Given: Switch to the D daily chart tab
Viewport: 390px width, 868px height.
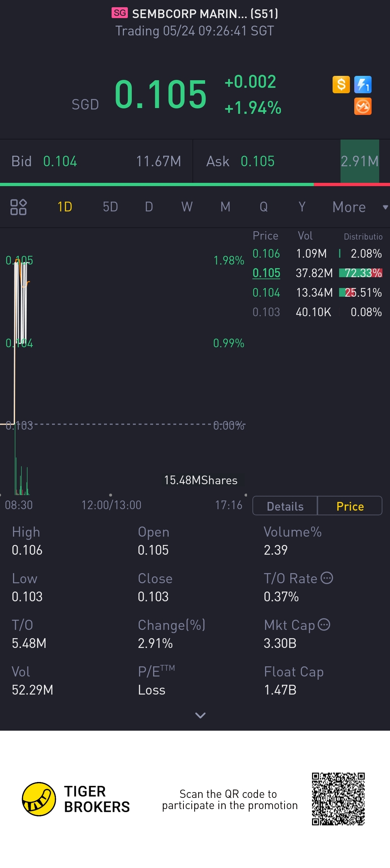Looking at the screenshot, I should tap(149, 207).
